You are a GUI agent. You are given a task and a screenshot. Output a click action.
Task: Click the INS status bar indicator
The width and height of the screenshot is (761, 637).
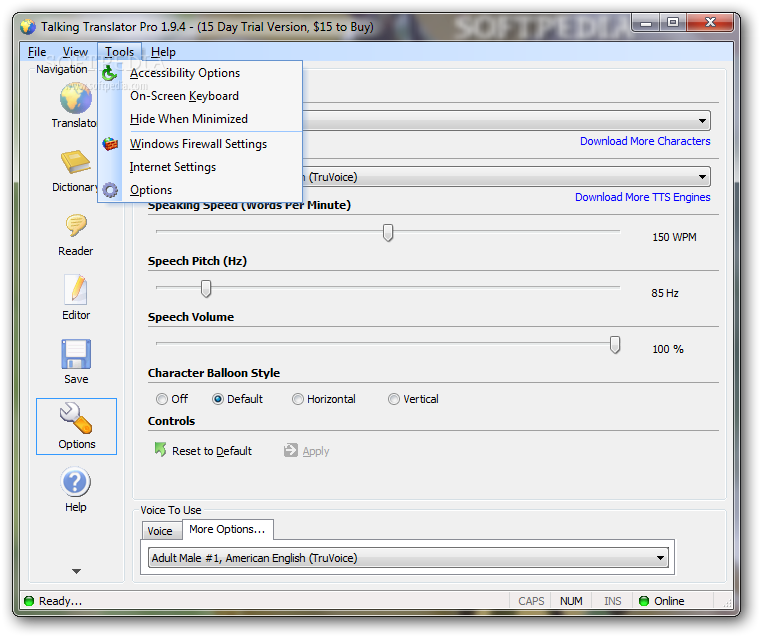point(612,601)
